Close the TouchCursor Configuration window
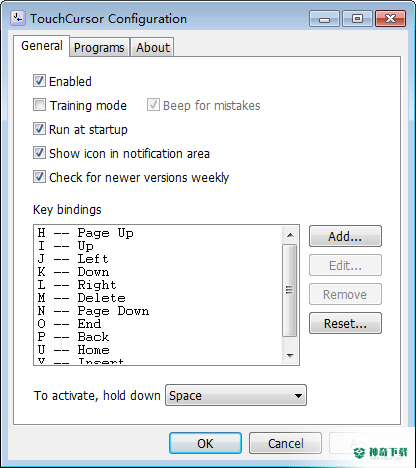416x468 pixels. [x=390, y=19]
